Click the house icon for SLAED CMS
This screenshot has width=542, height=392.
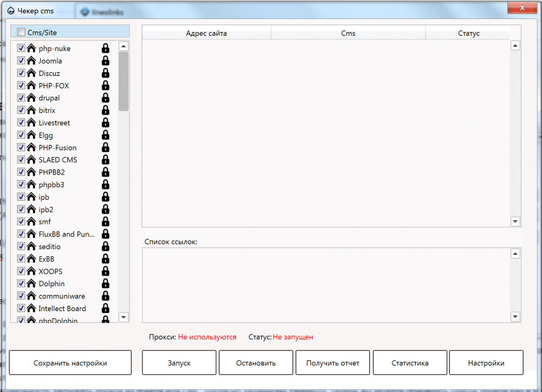point(31,160)
